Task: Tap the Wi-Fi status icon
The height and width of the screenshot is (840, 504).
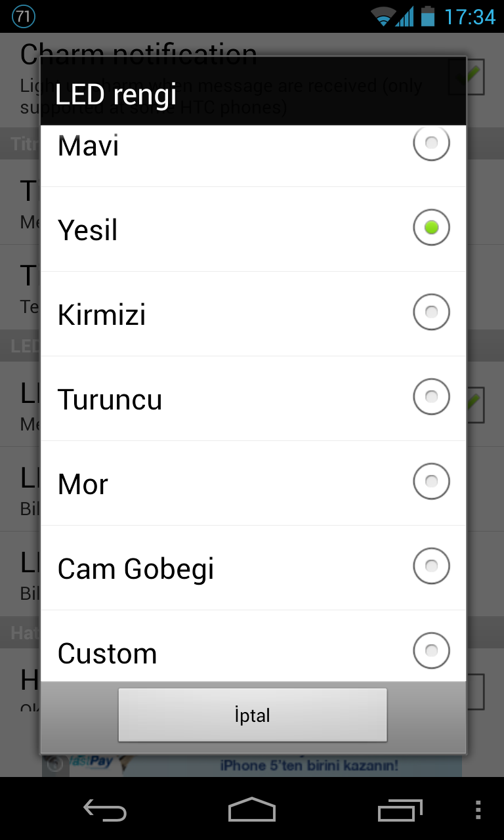Action: [383, 16]
